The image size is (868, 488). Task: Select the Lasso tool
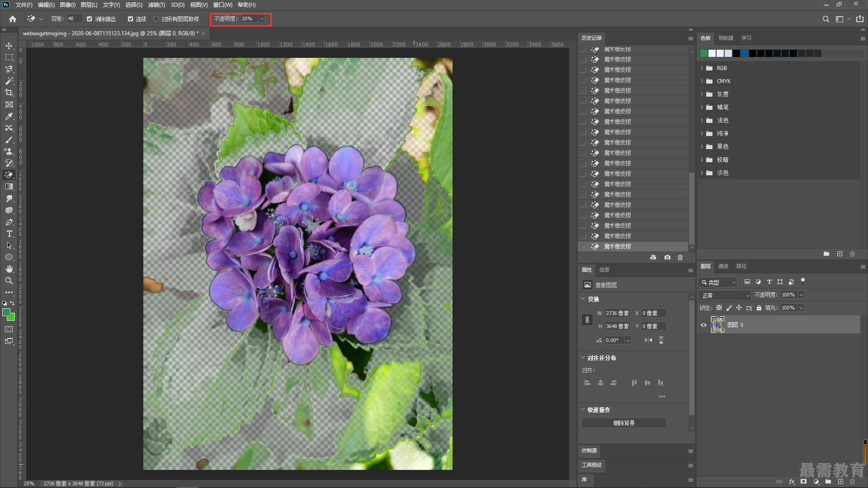click(9, 69)
